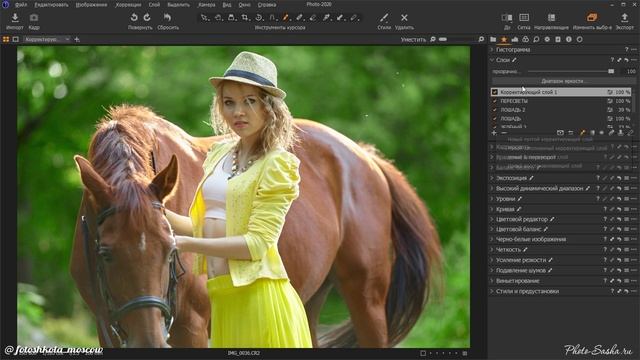Toggle the Сетка (Grid) overlay icon
This screenshot has height=360, width=640.
pos(524,18)
